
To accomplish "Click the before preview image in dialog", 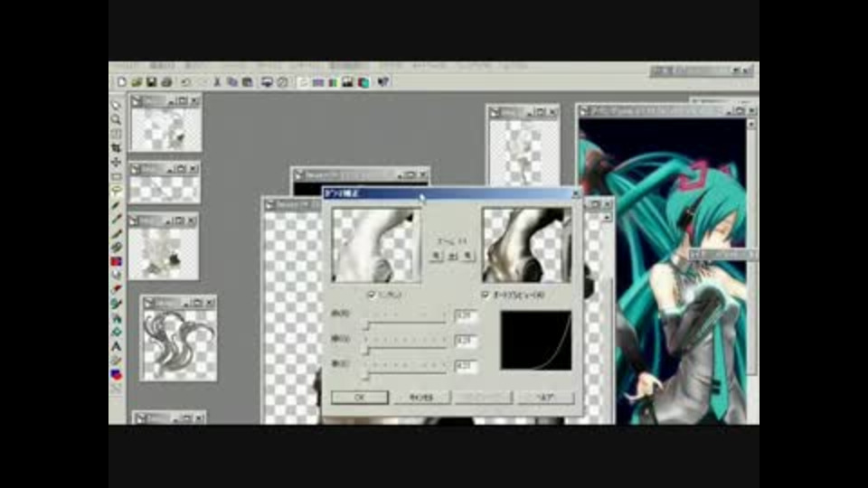I will point(376,246).
